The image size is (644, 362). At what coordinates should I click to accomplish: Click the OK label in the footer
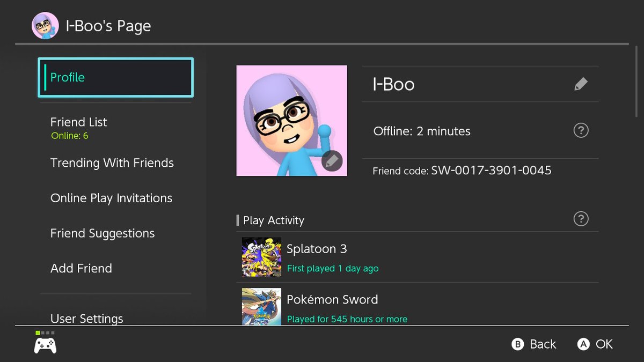click(x=604, y=344)
